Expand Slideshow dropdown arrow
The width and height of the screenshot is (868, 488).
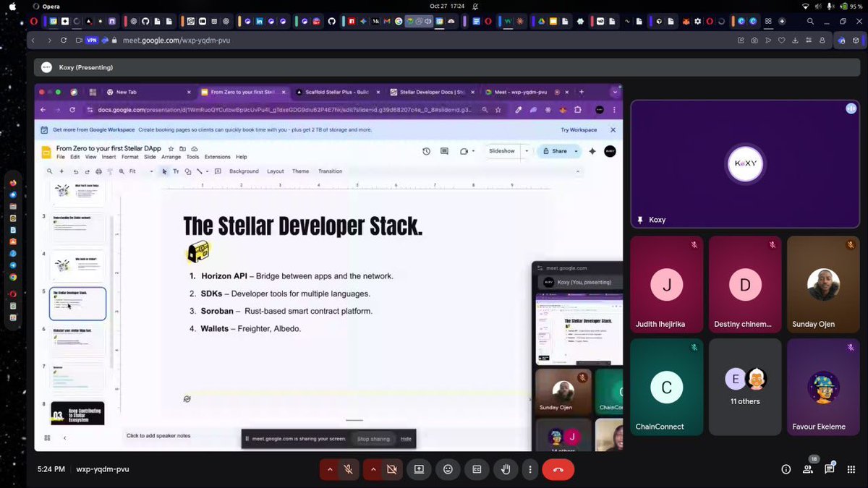527,151
